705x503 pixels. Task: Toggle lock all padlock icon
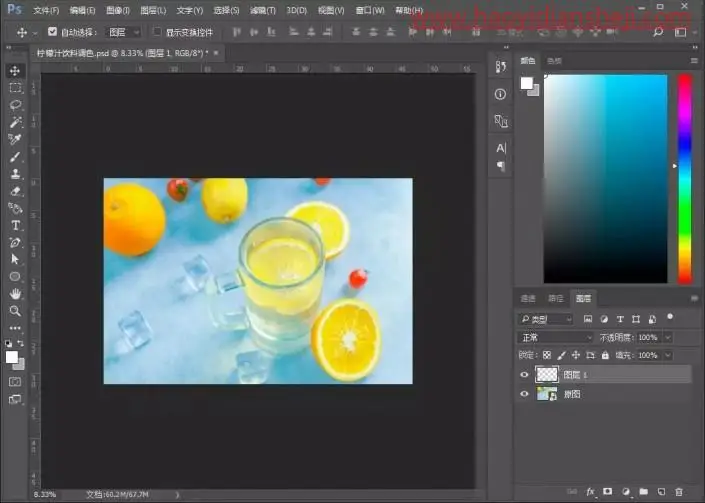point(605,355)
